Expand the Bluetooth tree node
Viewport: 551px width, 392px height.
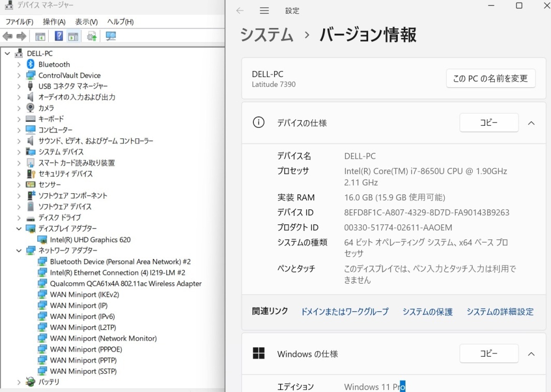click(x=19, y=64)
